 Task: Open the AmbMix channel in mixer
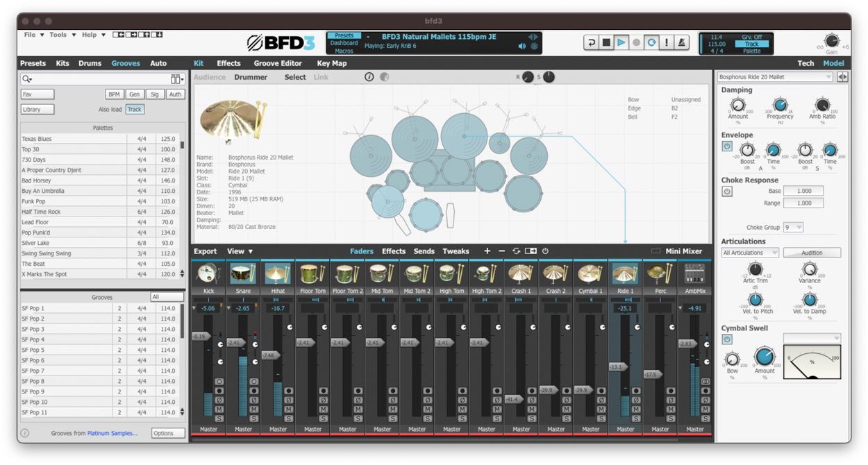point(694,272)
